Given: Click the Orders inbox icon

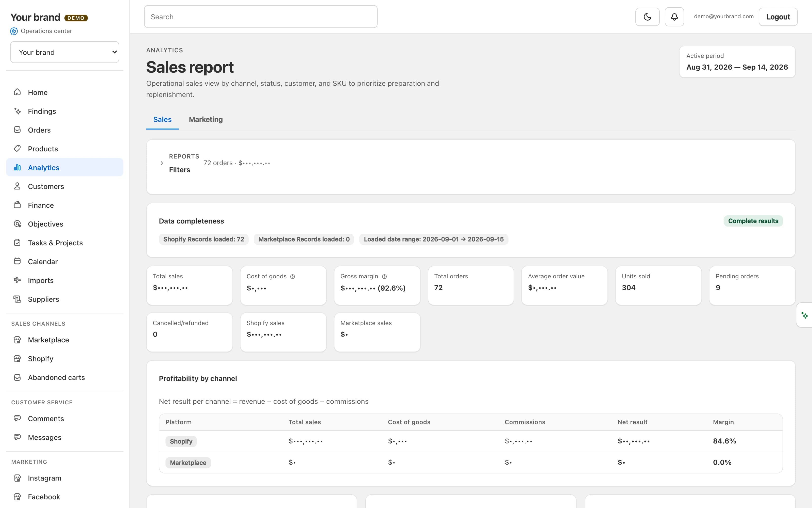Looking at the screenshot, I should [17, 130].
